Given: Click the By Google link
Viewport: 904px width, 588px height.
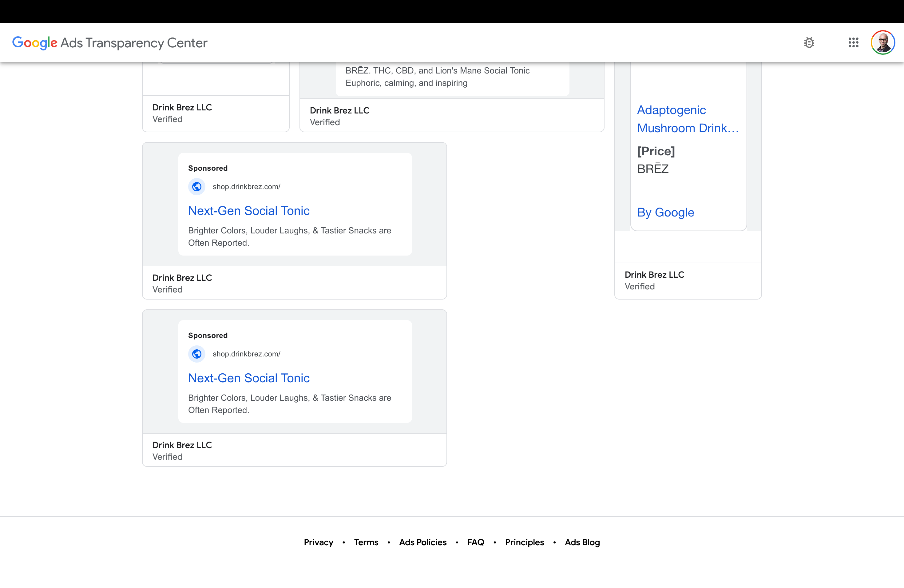Looking at the screenshot, I should pyautogui.click(x=665, y=212).
